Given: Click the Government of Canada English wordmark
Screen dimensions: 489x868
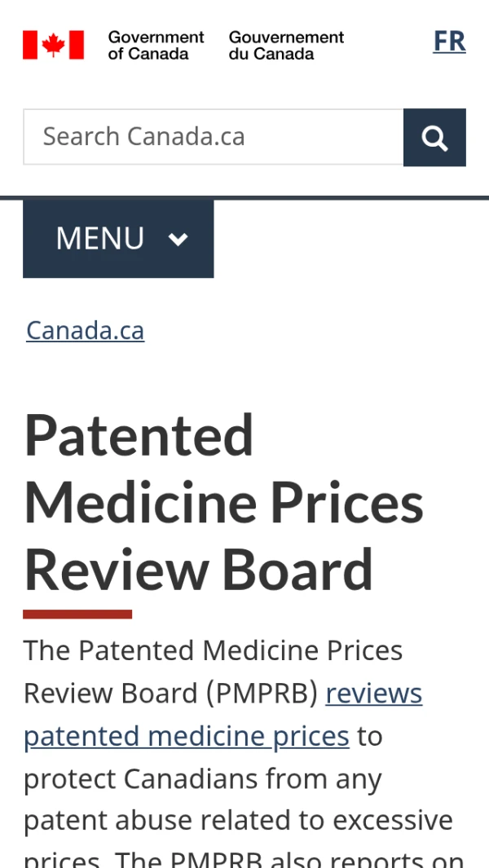Looking at the screenshot, I should pyautogui.click(x=156, y=46).
